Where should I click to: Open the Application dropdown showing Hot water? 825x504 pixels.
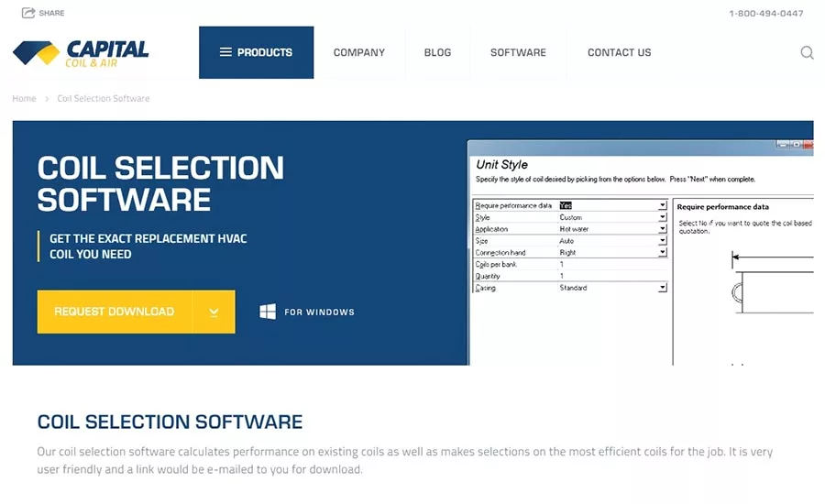[x=663, y=229]
